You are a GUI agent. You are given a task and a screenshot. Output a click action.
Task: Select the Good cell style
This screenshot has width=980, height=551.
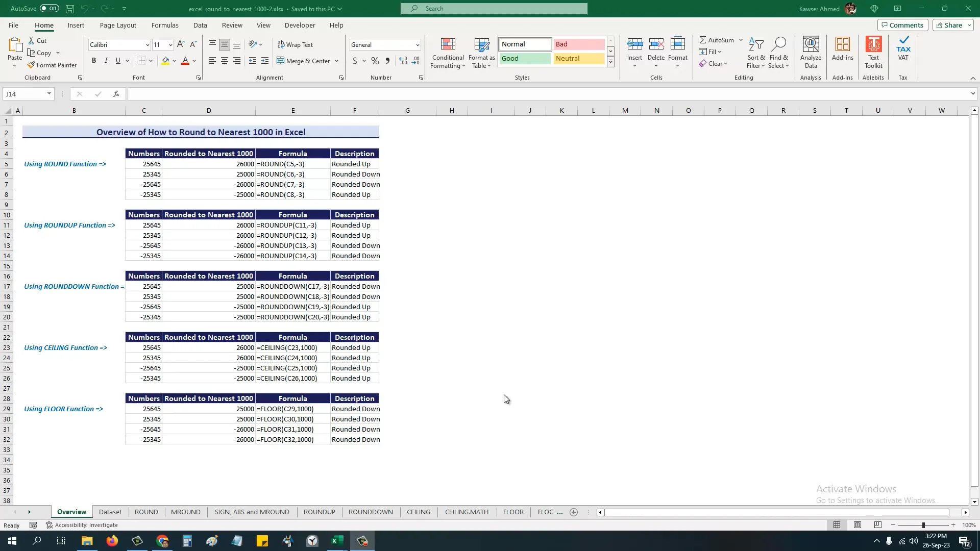pyautogui.click(x=524, y=58)
